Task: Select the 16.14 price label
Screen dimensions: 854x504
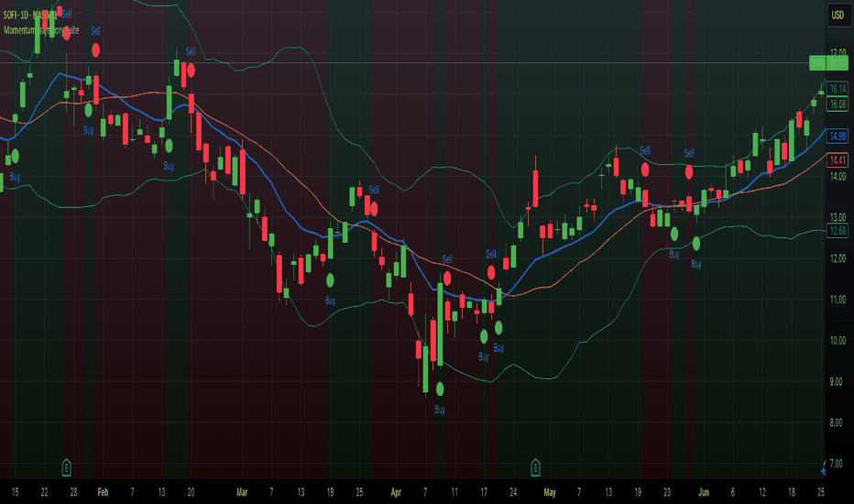Action: [x=838, y=89]
